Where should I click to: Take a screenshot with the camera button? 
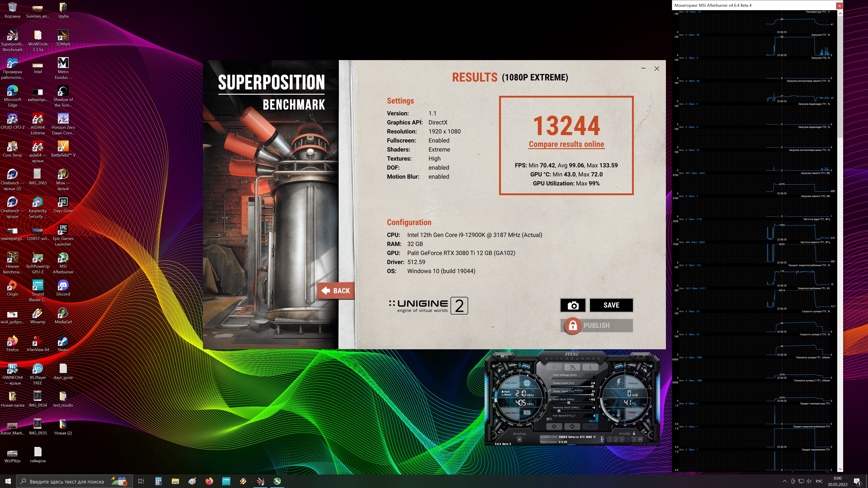click(x=573, y=305)
